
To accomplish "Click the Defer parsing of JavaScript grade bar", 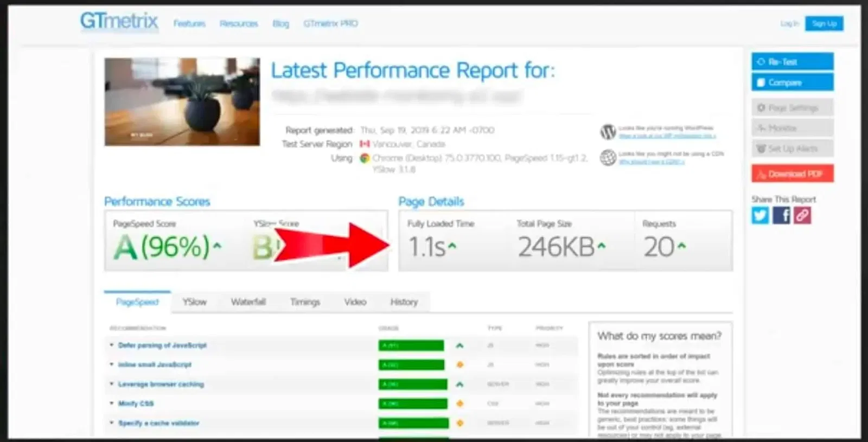I will (x=411, y=345).
